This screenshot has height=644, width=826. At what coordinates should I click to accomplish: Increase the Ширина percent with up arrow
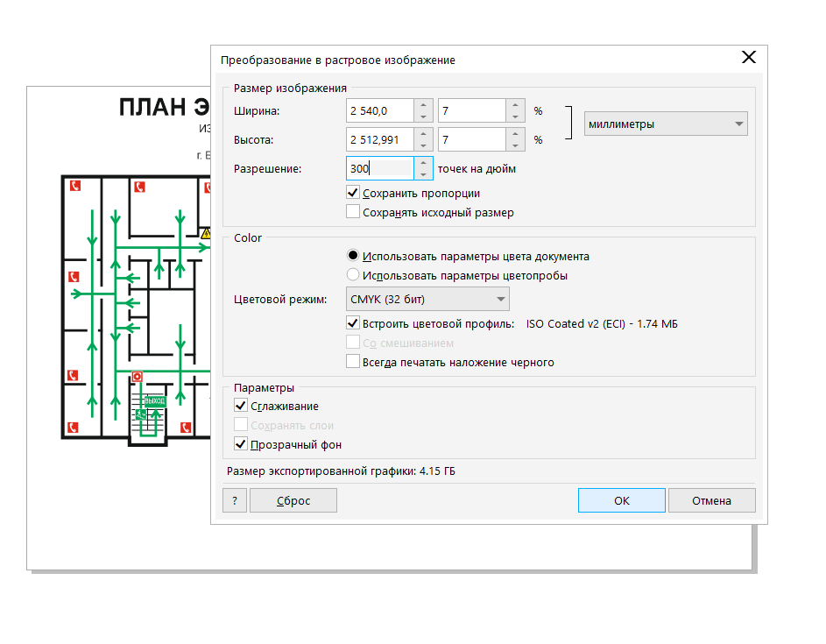pos(516,105)
